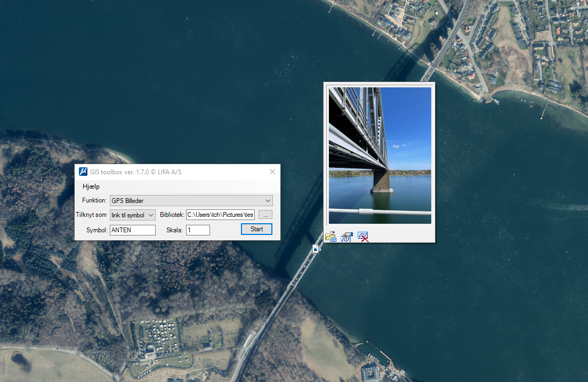
Task: Close the GIS toolbox dialog
Action: tap(272, 172)
